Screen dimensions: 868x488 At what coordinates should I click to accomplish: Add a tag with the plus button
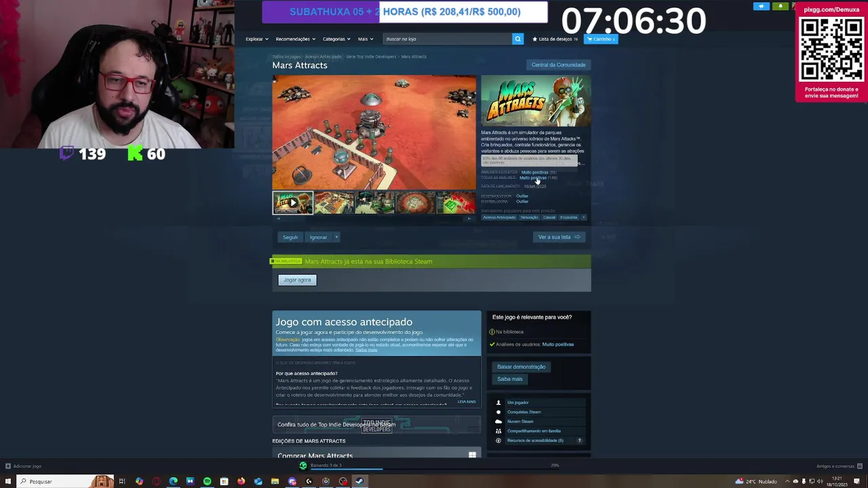(x=583, y=217)
